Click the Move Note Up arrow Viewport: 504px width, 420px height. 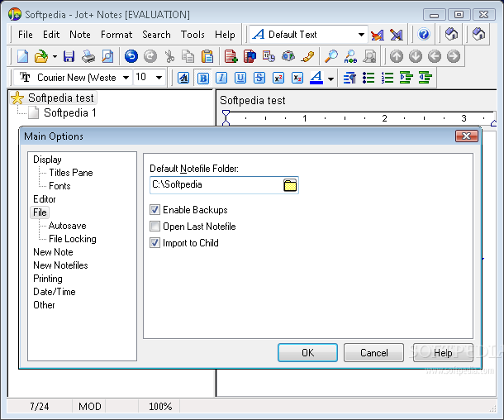[x=397, y=56]
